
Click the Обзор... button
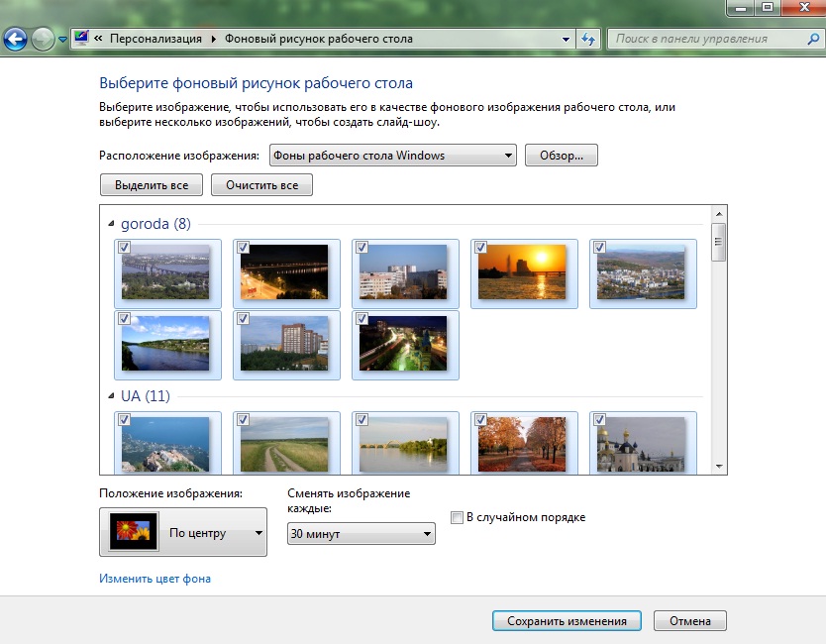561,156
